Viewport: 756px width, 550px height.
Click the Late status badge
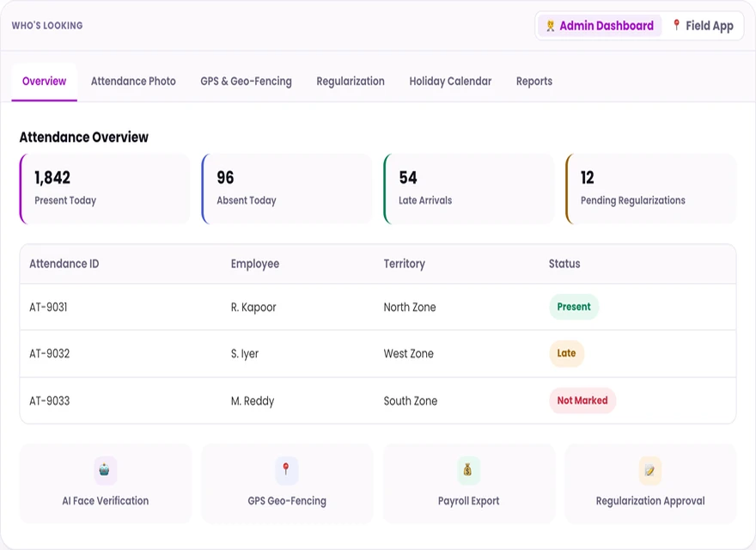[x=566, y=353]
